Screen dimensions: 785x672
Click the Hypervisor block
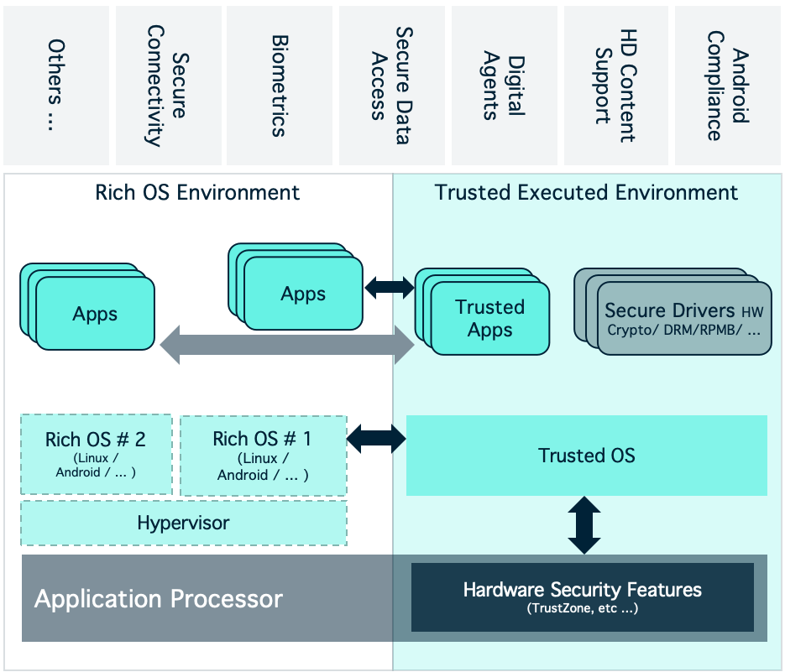(x=184, y=524)
